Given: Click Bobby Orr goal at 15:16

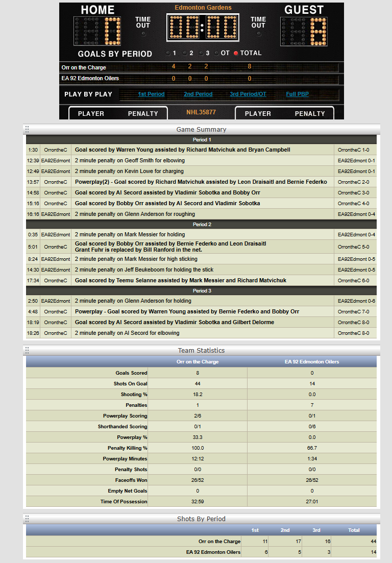Looking at the screenshot, I should coord(202,203).
